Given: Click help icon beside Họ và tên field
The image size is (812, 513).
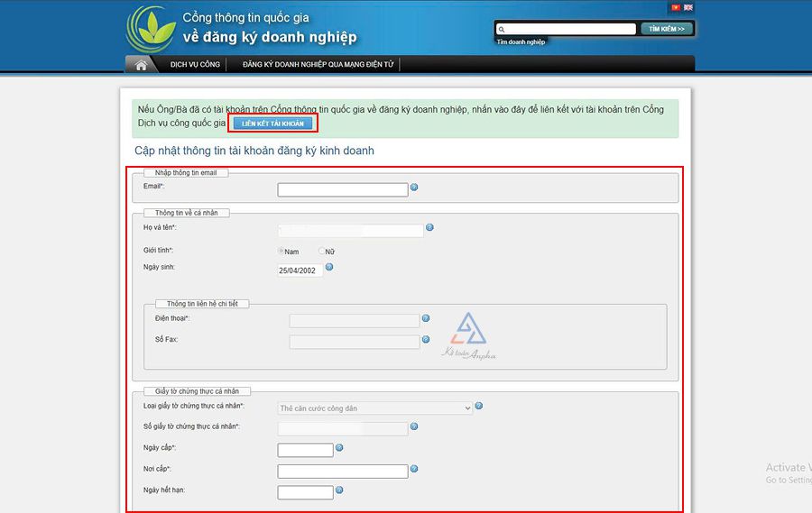Looking at the screenshot, I should click(429, 227).
